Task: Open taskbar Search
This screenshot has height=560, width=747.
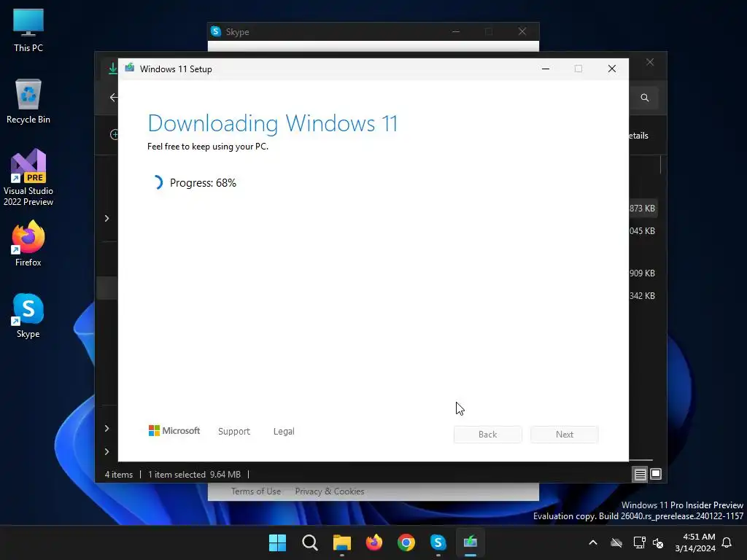Action: point(309,542)
